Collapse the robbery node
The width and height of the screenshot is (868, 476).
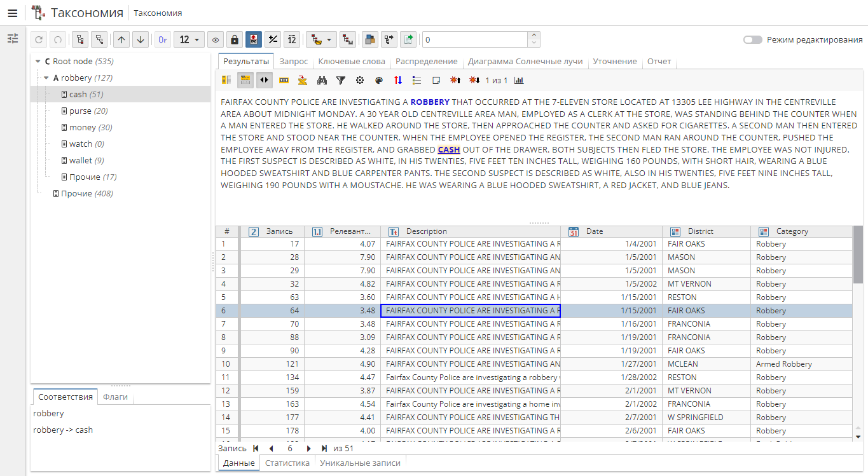(x=46, y=78)
